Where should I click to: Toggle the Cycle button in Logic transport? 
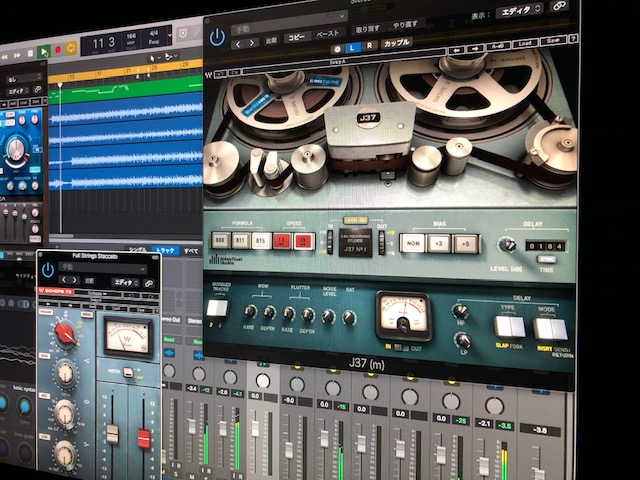[71, 48]
